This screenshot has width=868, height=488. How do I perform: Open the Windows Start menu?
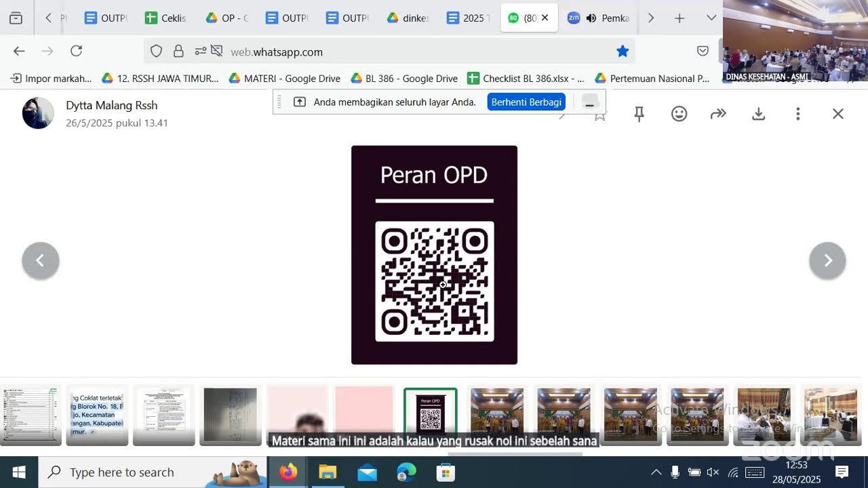pos(19,472)
